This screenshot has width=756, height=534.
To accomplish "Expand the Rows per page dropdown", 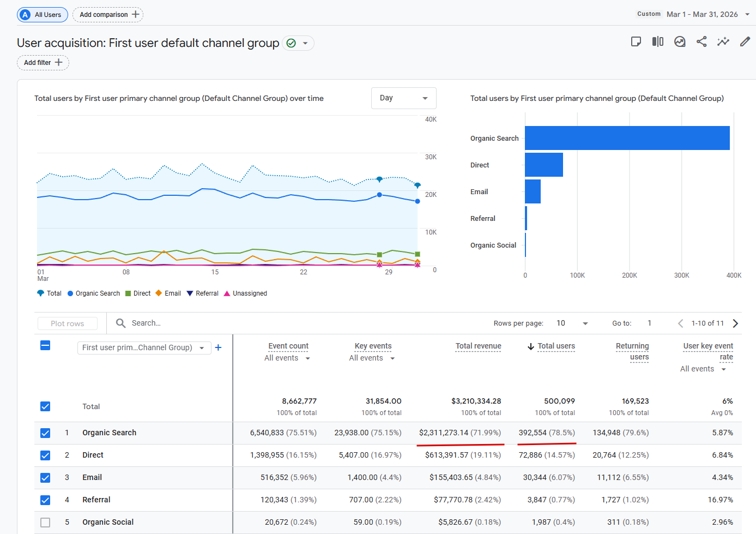I will (x=572, y=323).
